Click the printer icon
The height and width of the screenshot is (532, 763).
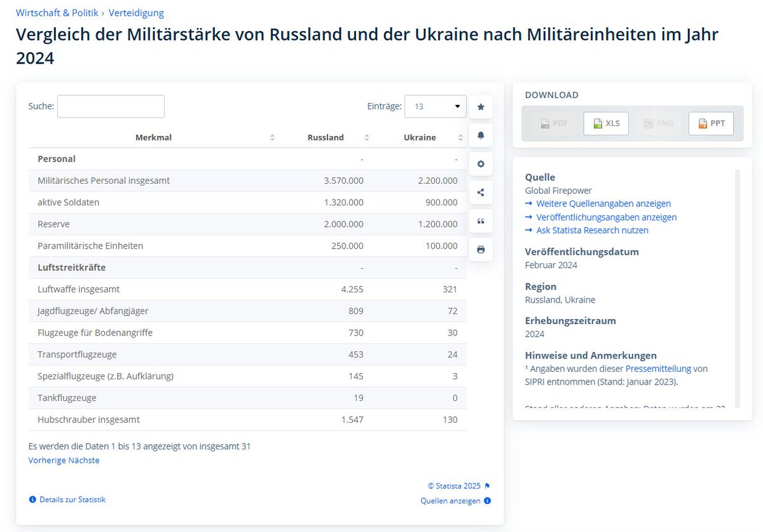(481, 250)
